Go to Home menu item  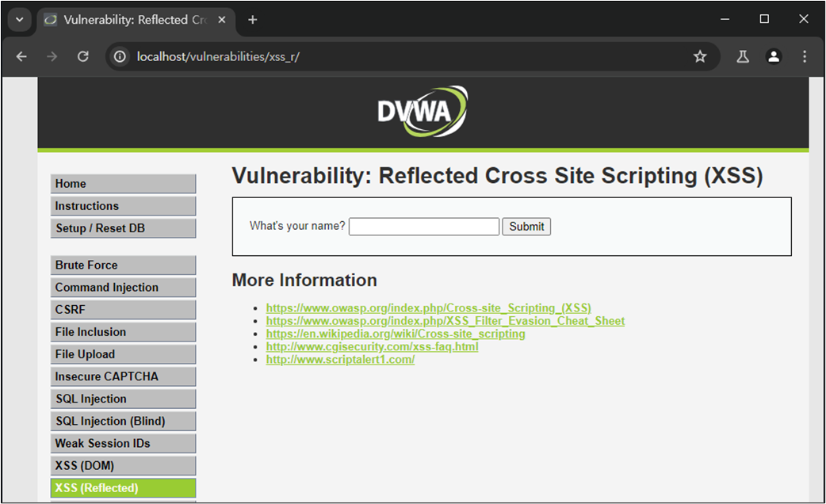click(124, 184)
